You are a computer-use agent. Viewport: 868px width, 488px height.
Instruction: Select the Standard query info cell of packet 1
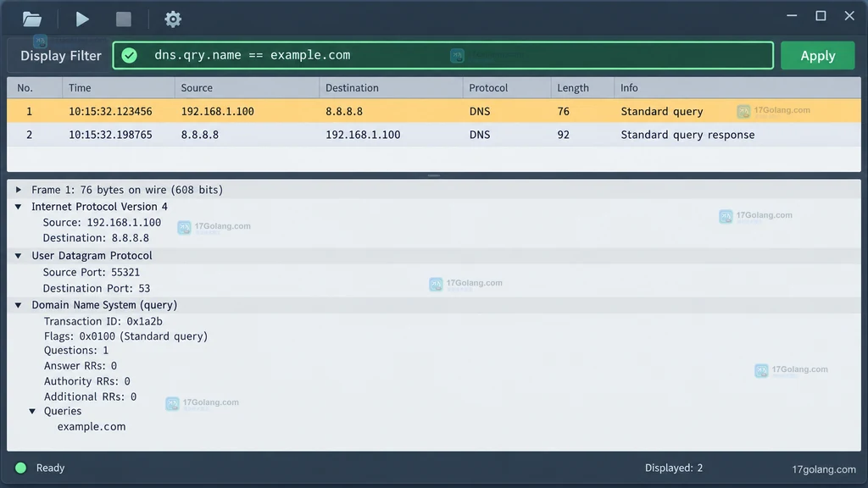tap(661, 111)
